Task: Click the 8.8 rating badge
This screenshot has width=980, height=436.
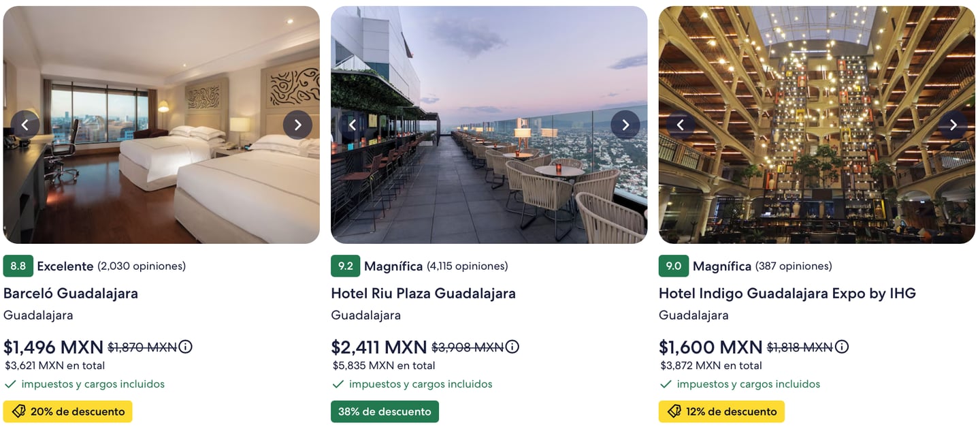Action: point(18,266)
